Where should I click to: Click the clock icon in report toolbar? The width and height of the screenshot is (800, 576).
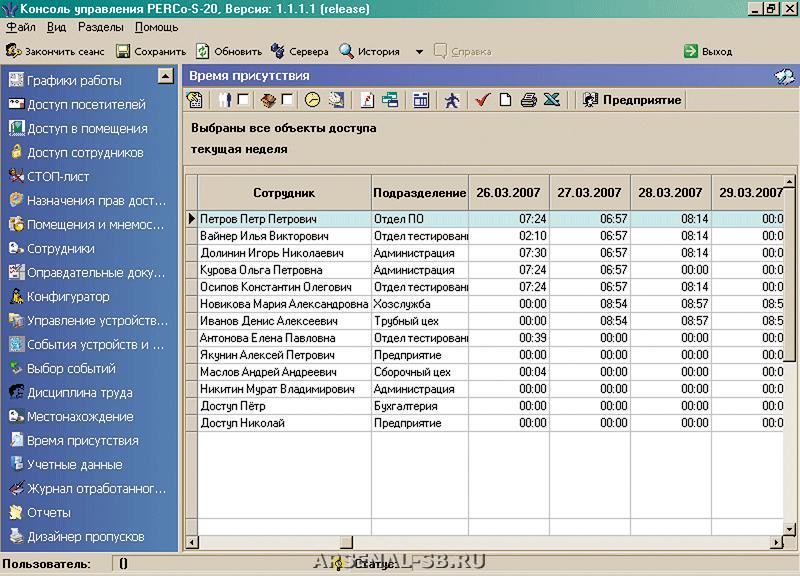[x=312, y=100]
